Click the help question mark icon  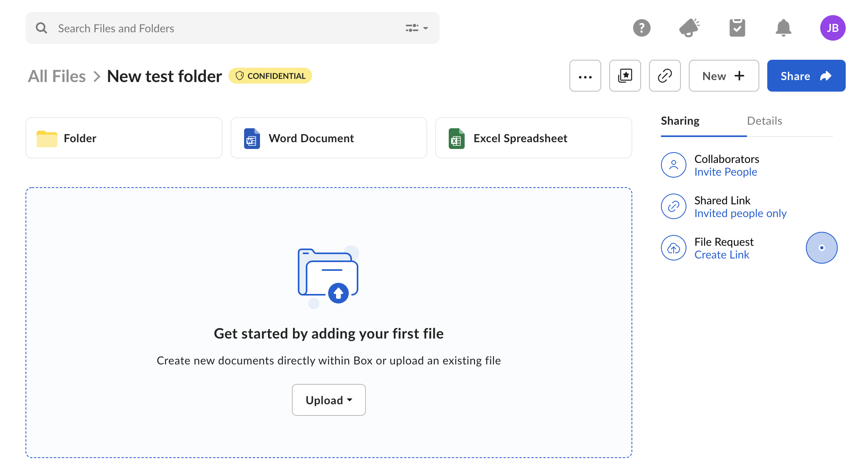pos(641,27)
